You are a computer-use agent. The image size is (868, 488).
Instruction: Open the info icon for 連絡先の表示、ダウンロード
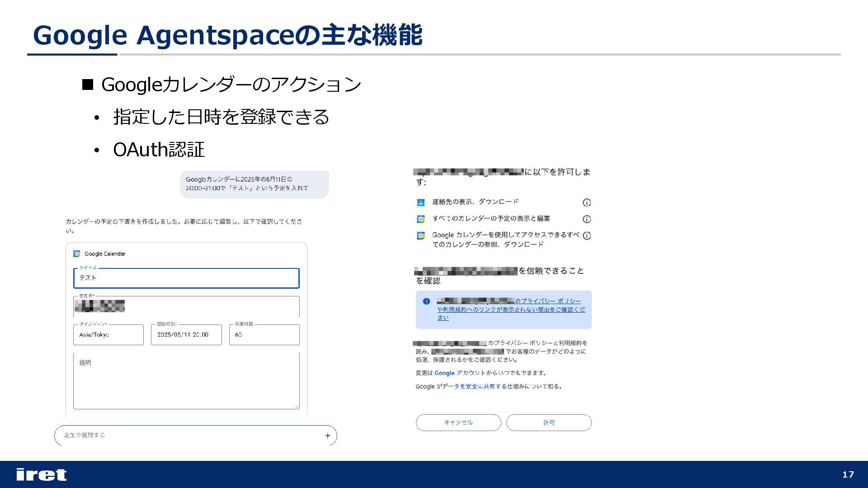click(x=587, y=202)
